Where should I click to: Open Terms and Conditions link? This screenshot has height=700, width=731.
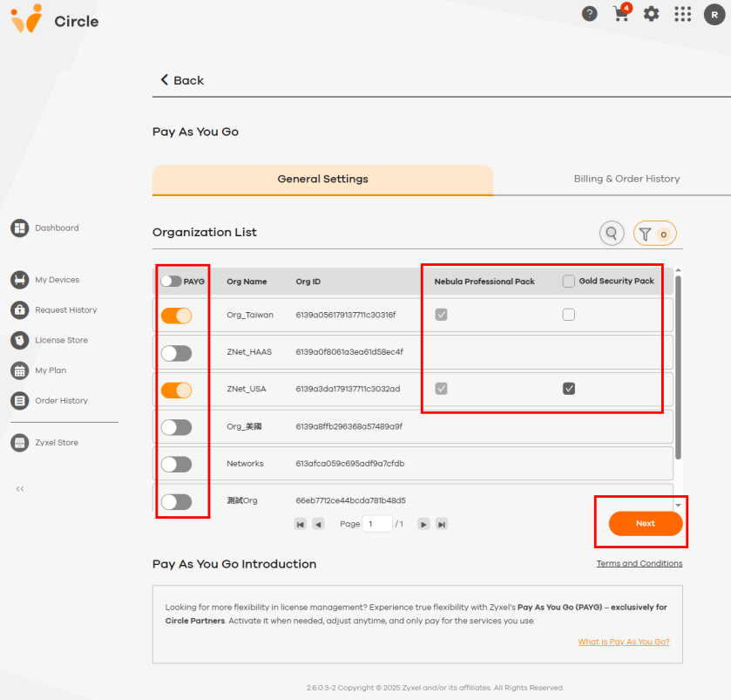640,563
